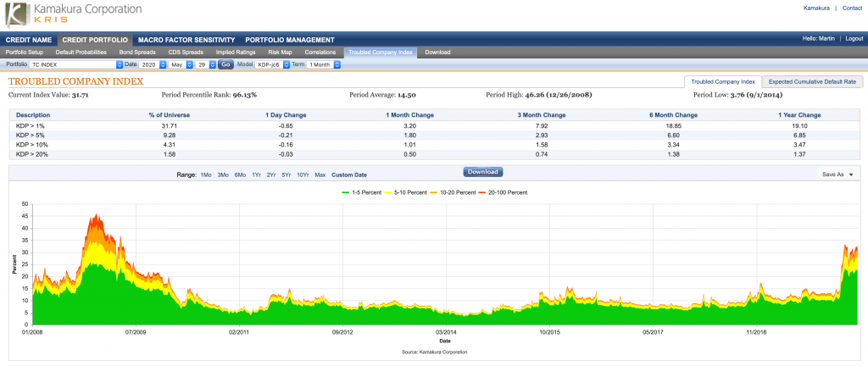
Task: Switch to Risk Map tab
Action: point(280,52)
